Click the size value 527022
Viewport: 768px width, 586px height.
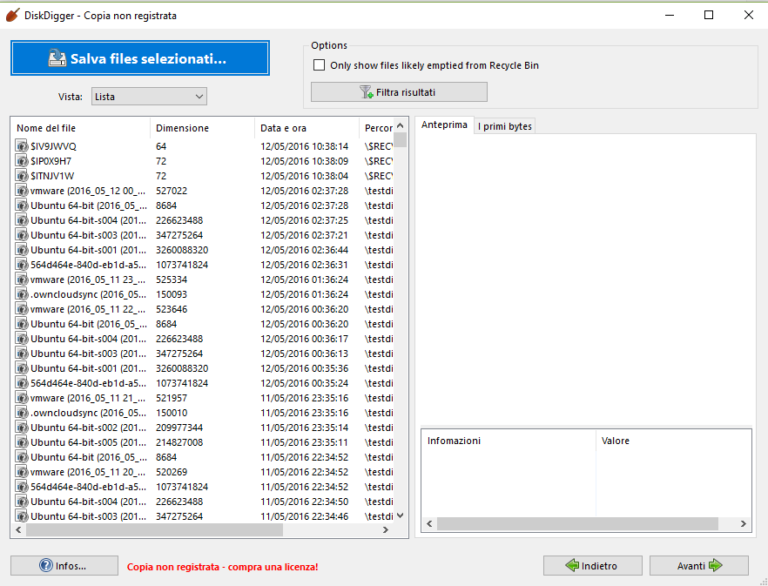click(171, 191)
